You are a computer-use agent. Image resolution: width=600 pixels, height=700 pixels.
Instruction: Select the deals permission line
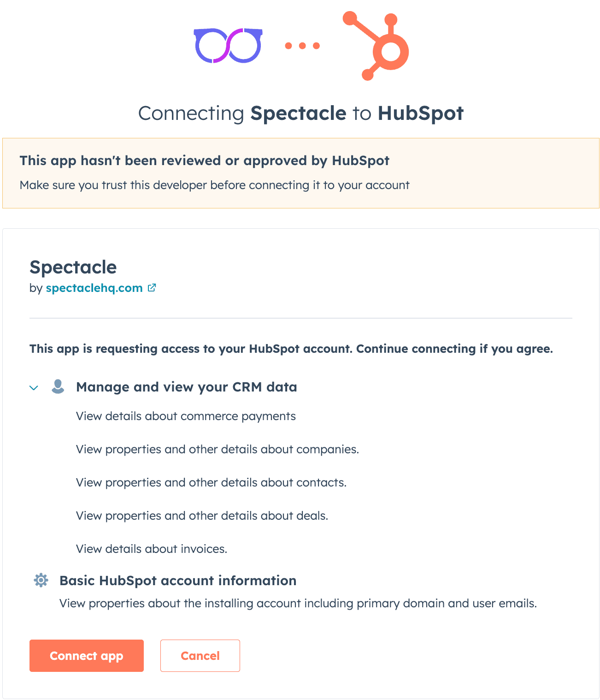(202, 516)
